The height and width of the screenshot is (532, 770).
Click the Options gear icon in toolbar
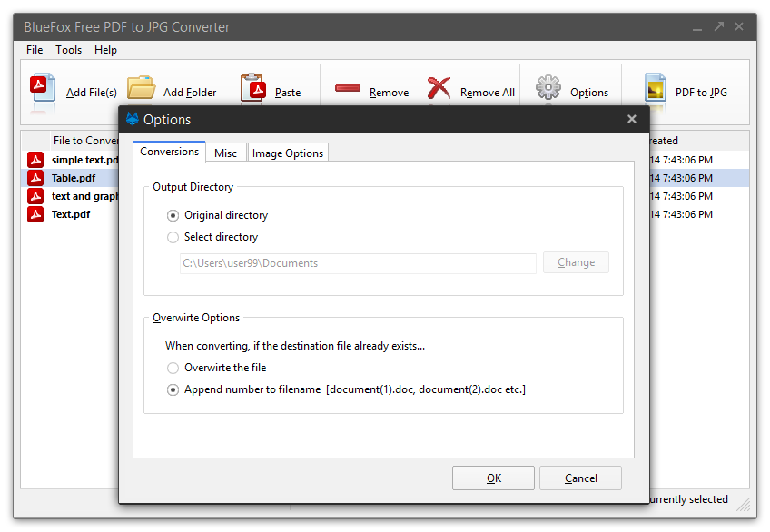point(548,87)
